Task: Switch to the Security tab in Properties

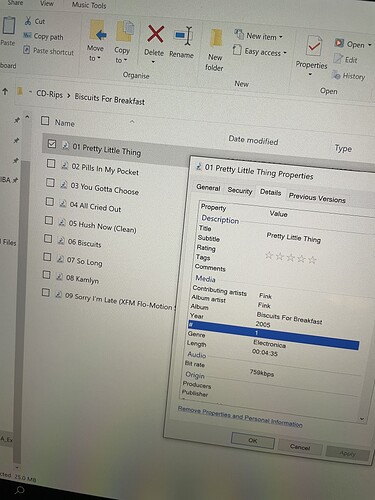Action: coord(240,190)
